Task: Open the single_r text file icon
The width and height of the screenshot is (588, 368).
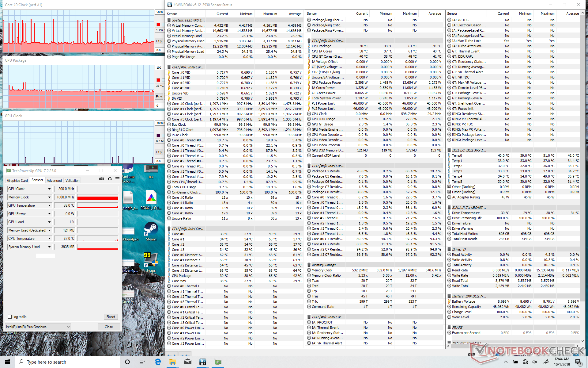Action: [129, 200]
